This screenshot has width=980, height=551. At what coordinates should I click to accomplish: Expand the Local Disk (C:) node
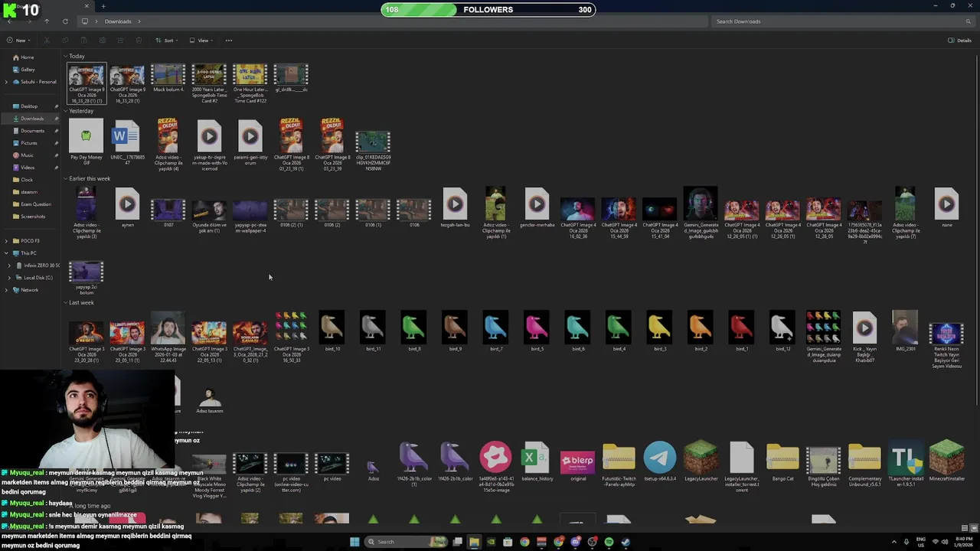coord(9,278)
